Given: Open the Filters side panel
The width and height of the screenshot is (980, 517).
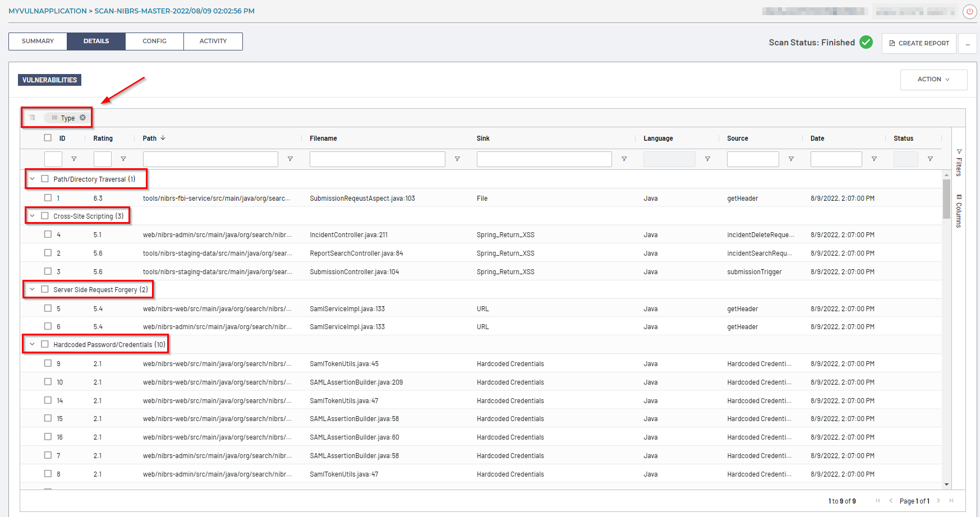Looking at the screenshot, I should (x=959, y=163).
